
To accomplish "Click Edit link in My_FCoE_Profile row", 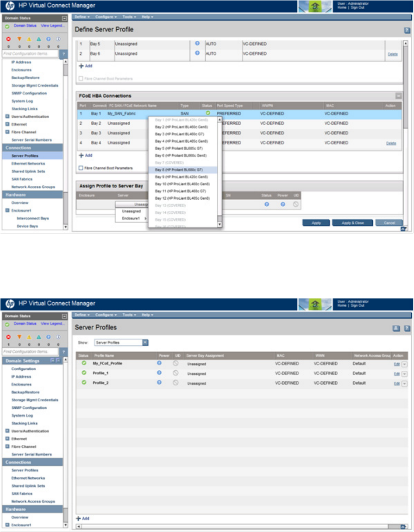I will point(397,364).
